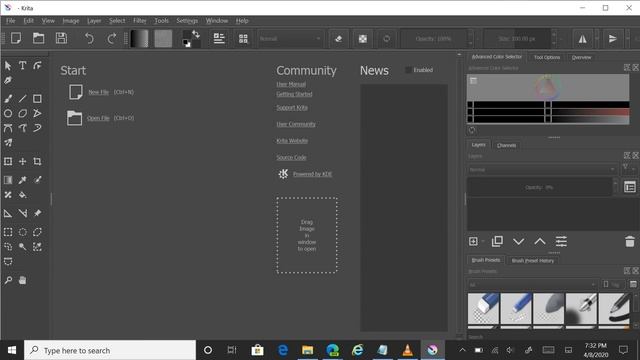Expand the Add Layer dropdown arrow
The height and width of the screenshot is (360, 640).
483,242
